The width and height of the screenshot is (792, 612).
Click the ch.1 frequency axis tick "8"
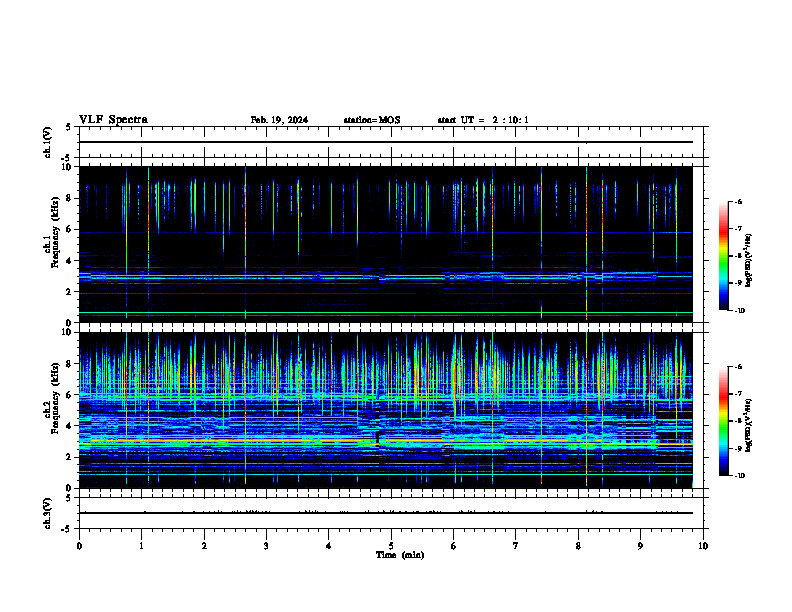(x=70, y=198)
